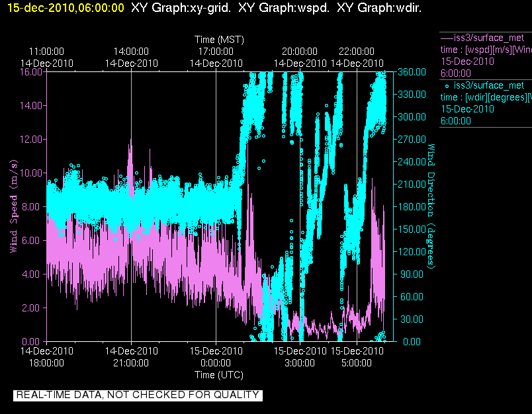Click the "4.00" wind speed tick
The height and width of the screenshot is (414, 532).
[x=31, y=274]
